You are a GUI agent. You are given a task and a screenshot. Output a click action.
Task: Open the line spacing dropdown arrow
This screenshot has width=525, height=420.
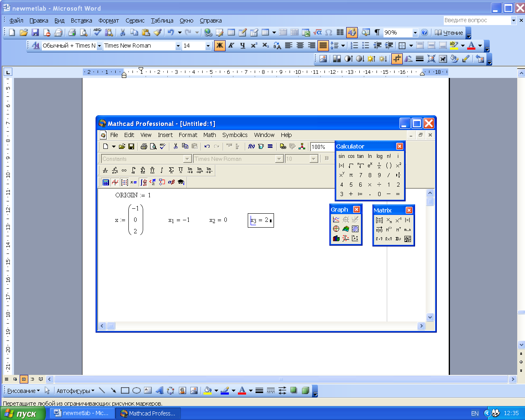pyautogui.click(x=343, y=46)
